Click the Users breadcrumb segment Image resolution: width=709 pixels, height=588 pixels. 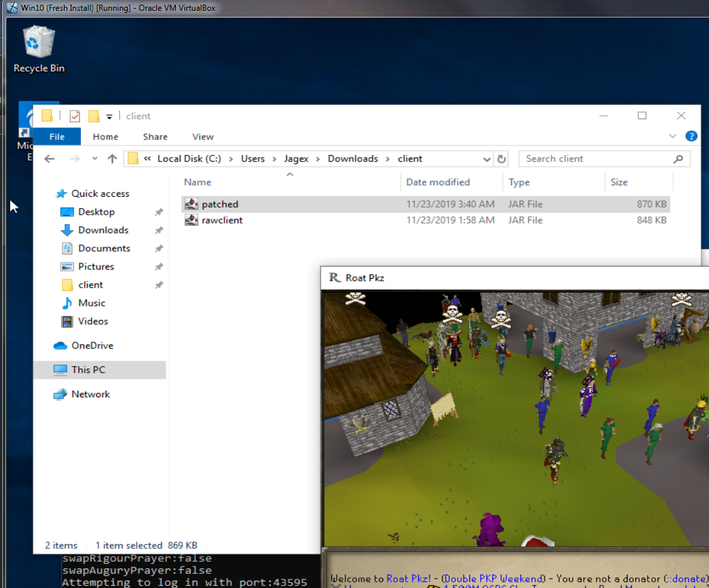(252, 159)
